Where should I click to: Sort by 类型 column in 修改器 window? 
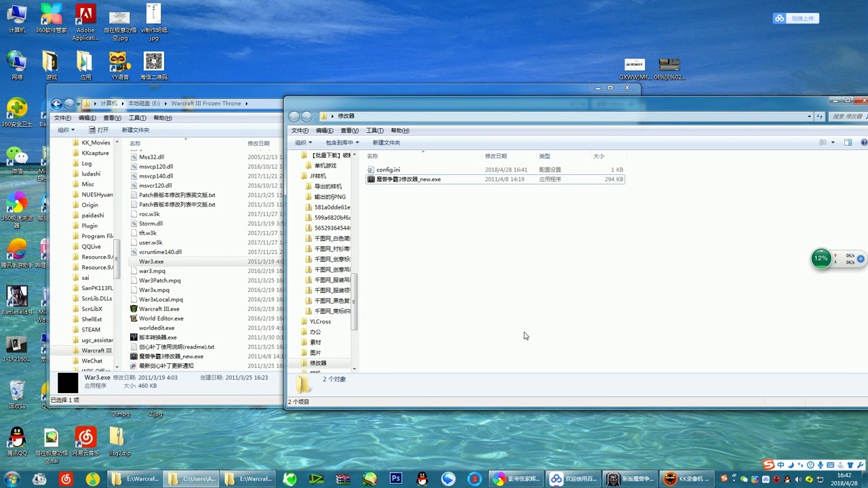pyautogui.click(x=545, y=156)
